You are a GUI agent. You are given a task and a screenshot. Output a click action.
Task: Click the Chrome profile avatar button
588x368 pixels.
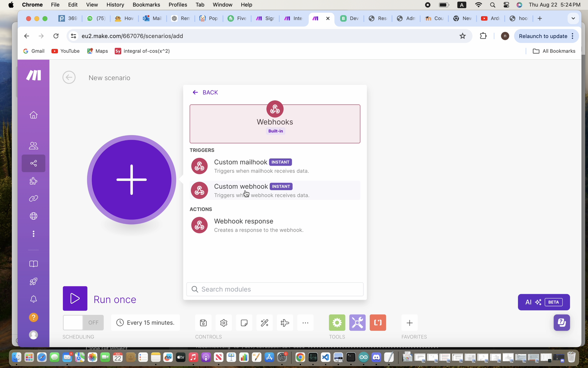pyautogui.click(x=505, y=36)
